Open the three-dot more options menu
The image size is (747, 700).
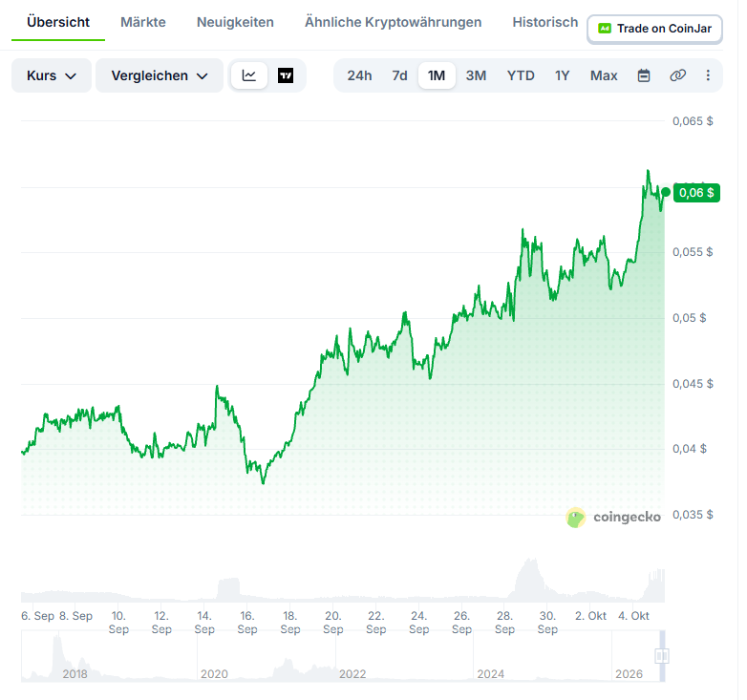[708, 75]
